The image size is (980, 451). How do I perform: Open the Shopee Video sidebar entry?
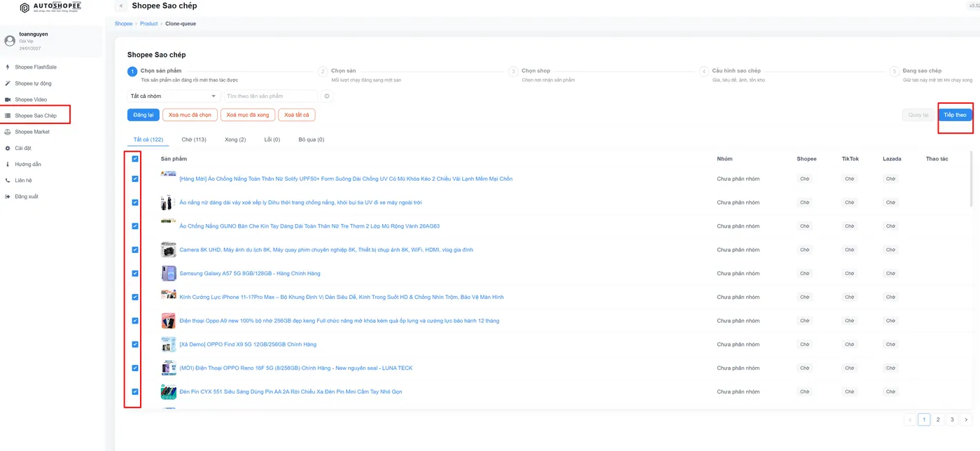pos(31,99)
